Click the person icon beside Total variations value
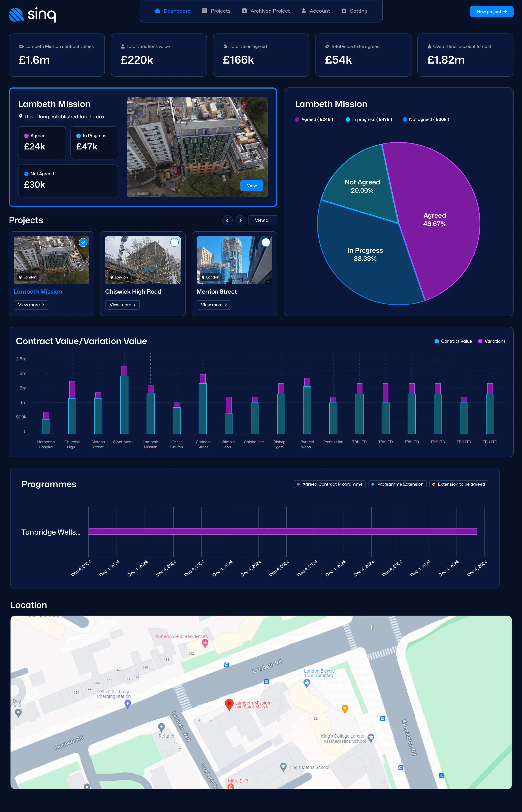Viewport: 522px width, 812px height. pyautogui.click(x=123, y=46)
